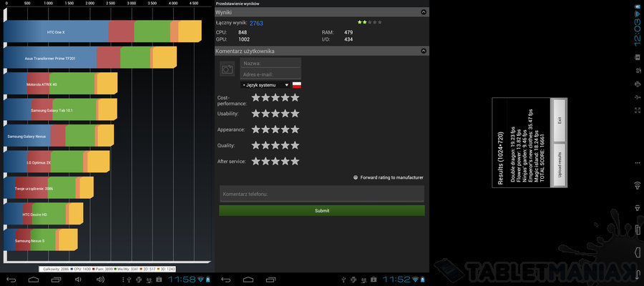Select the LG Optimus 2X bar
The image size is (644, 286).
(x=57, y=162)
